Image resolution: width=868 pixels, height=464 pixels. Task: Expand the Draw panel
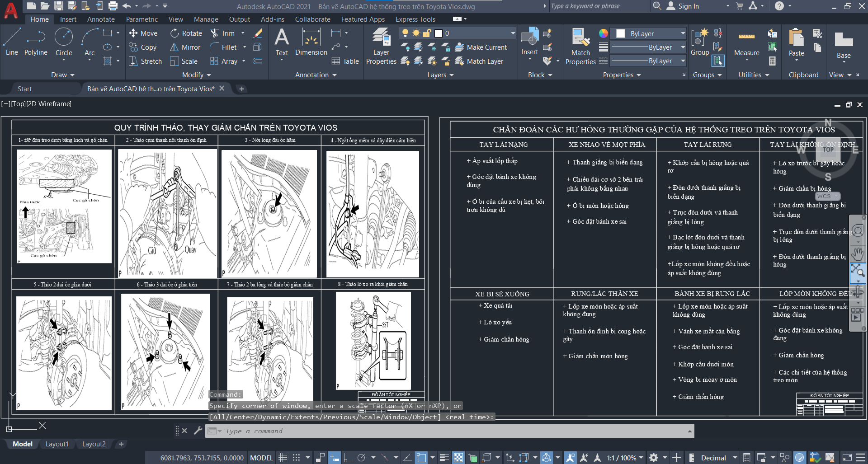coord(62,75)
